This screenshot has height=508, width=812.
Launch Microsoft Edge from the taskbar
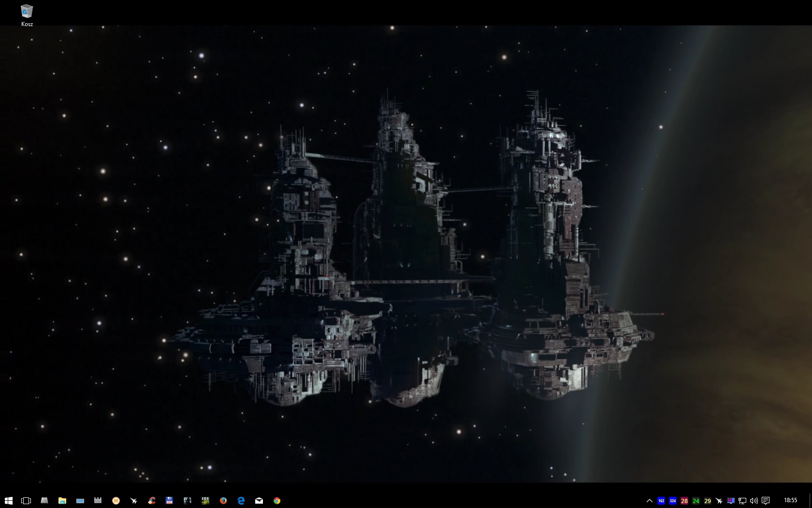(241, 501)
